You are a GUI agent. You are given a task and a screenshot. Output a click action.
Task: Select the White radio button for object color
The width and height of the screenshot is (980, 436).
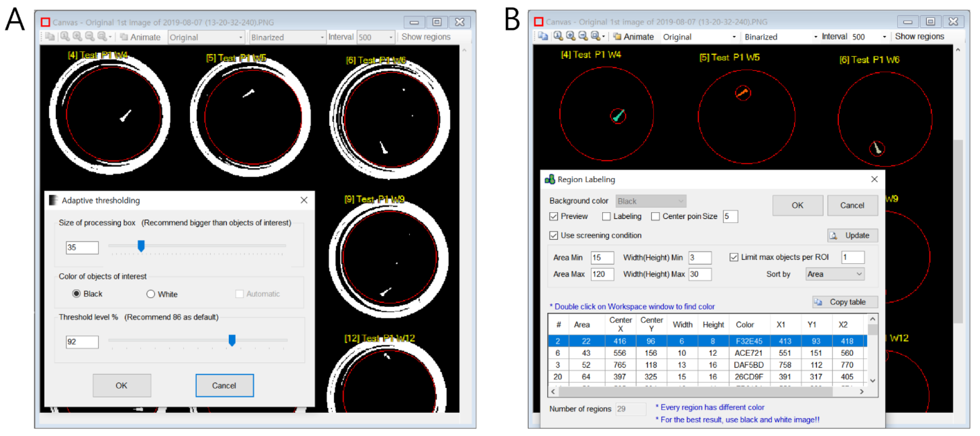click(151, 294)
